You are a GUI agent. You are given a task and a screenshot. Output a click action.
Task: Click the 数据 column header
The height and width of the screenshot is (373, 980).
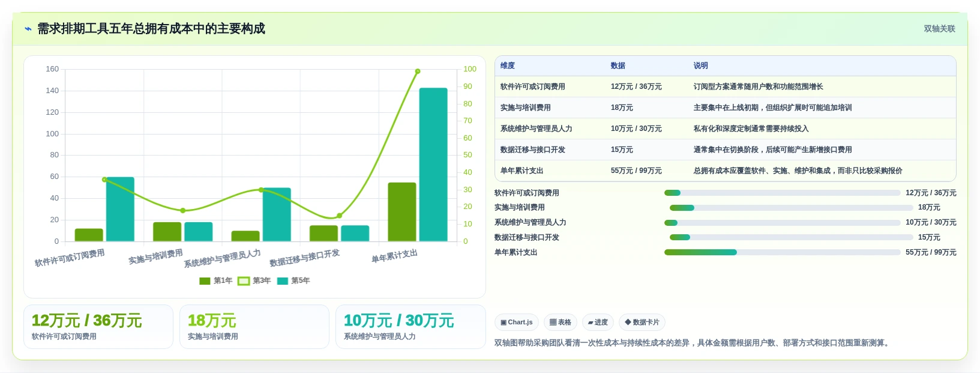pos(618,65)
